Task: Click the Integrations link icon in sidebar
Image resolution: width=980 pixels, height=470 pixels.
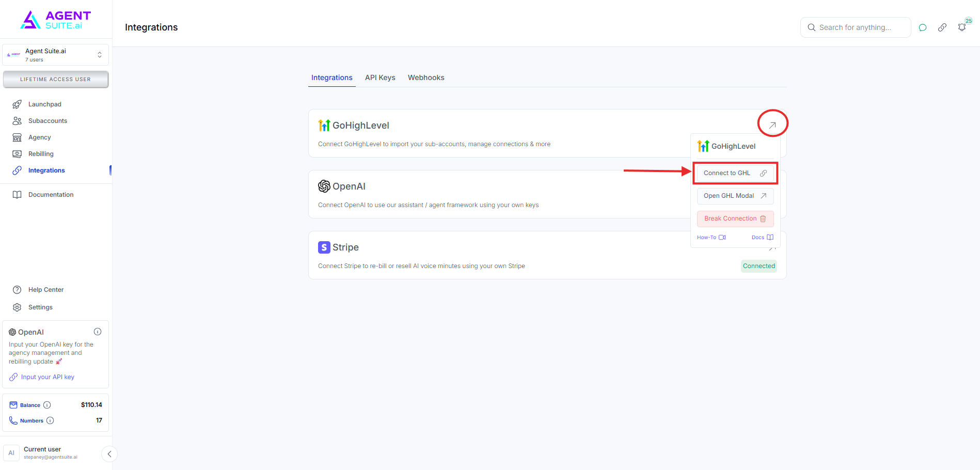Action: point(17,170)
